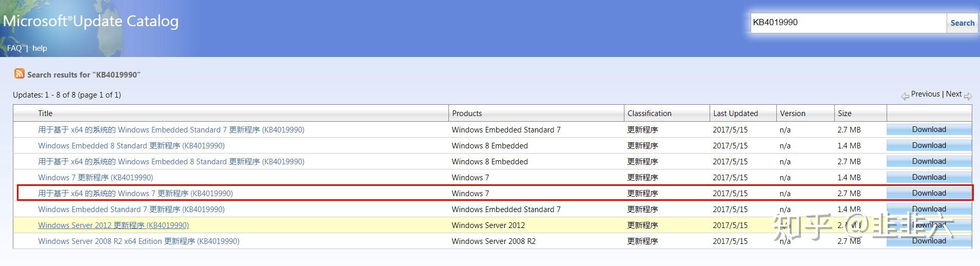The image size is (980, 266).
Task: Open Windows Server 2012 更新程序 title
Action: [113, 225]
